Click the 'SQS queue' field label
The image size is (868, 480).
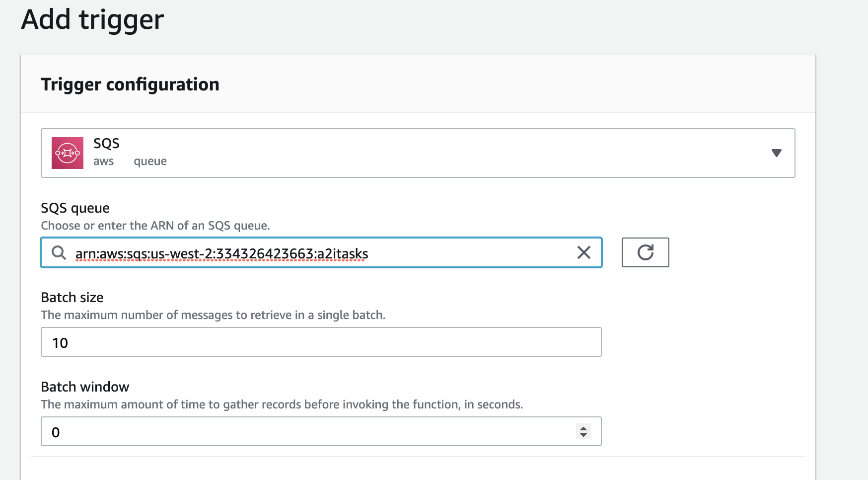(x=75, y=208)
